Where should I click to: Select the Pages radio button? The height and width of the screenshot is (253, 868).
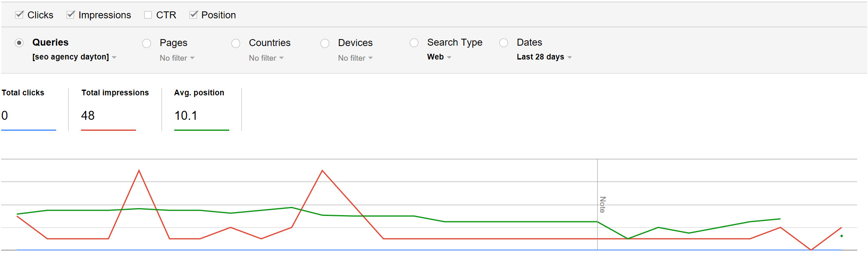click(147, 43)
